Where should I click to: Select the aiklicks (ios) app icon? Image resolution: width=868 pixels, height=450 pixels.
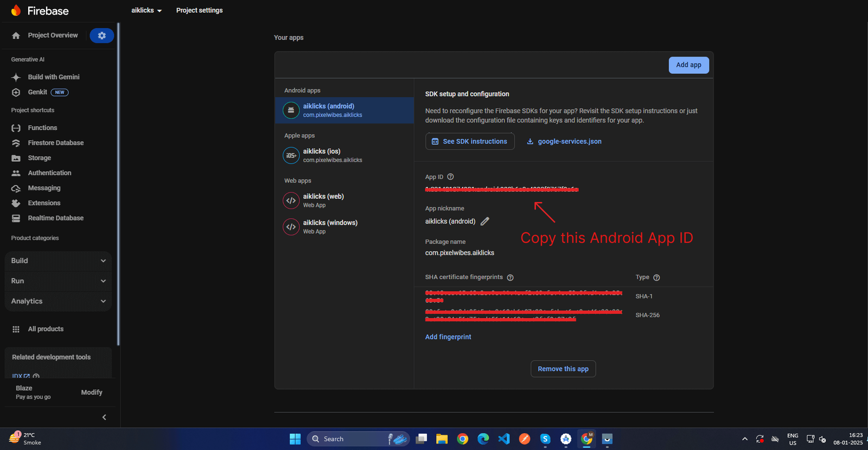tap(291, 156)
